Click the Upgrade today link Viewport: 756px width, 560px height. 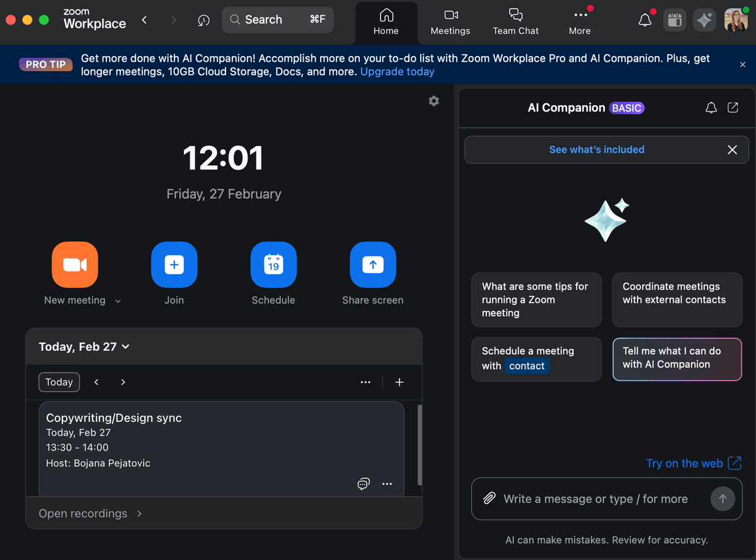(397, 71)
